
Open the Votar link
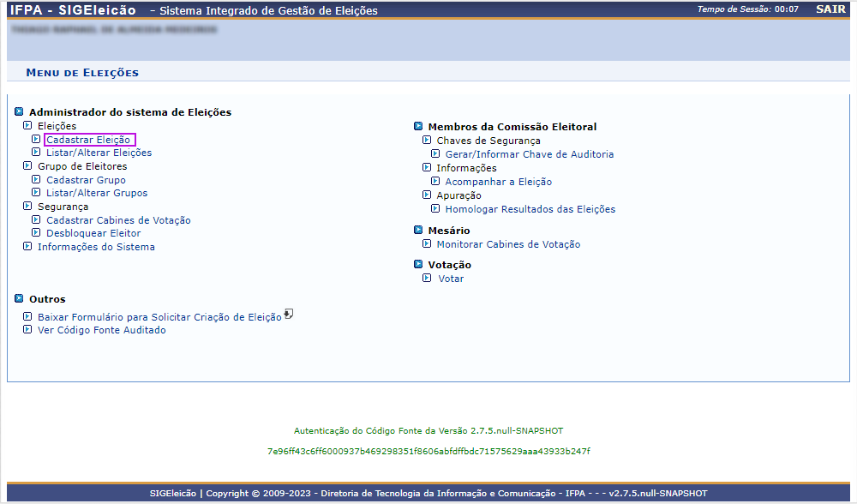pos(451,279)
